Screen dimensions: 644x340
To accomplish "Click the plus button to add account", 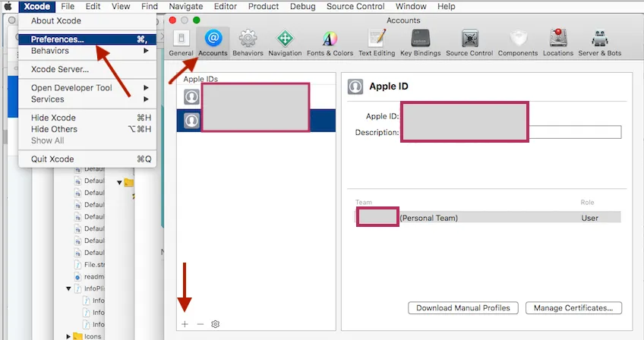I will (185, 324).
